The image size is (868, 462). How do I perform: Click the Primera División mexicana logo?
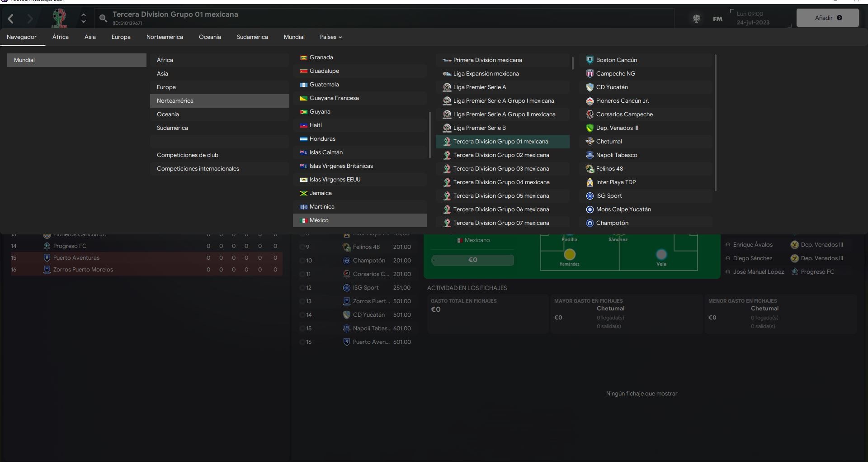click(447, 60)
